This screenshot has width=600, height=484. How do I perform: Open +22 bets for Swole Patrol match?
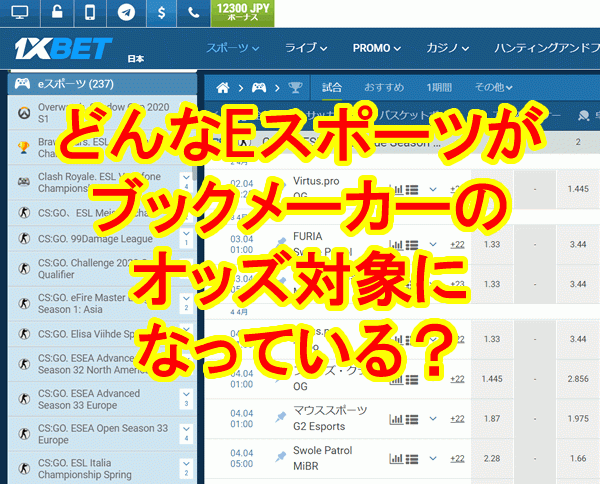coord(457,459)
